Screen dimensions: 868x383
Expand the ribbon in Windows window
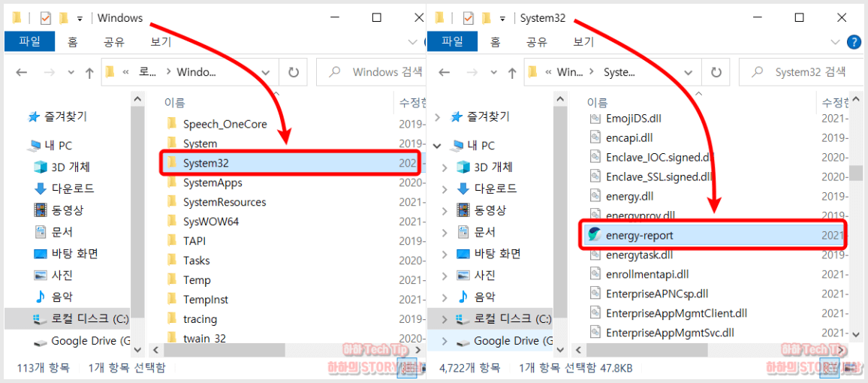click(x=413, y=42)
